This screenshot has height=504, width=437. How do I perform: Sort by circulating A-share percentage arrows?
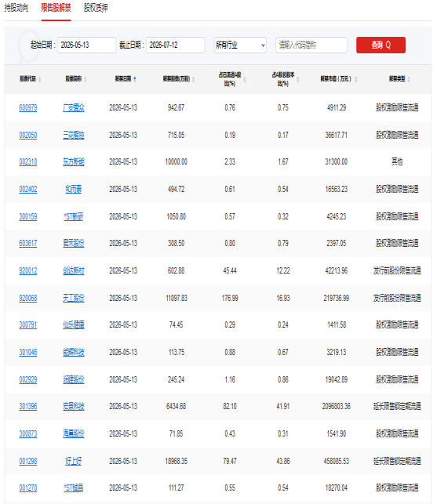245,79
